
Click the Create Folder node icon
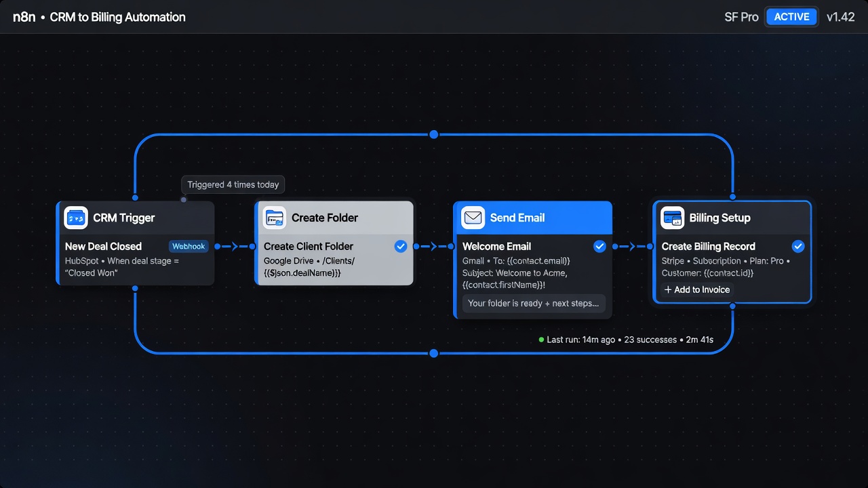[275, 218]
